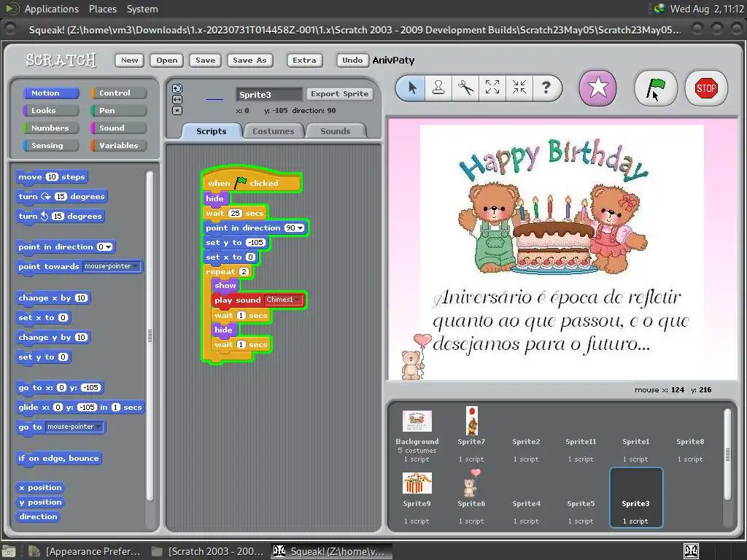Open the Control blocks category

point(119,93)
